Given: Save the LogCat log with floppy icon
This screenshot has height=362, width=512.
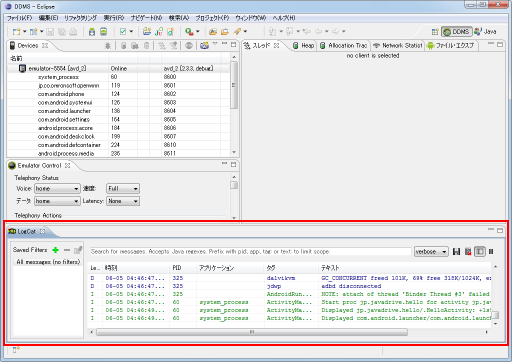Looking at the screenshot, I should (x=457, y=252).
